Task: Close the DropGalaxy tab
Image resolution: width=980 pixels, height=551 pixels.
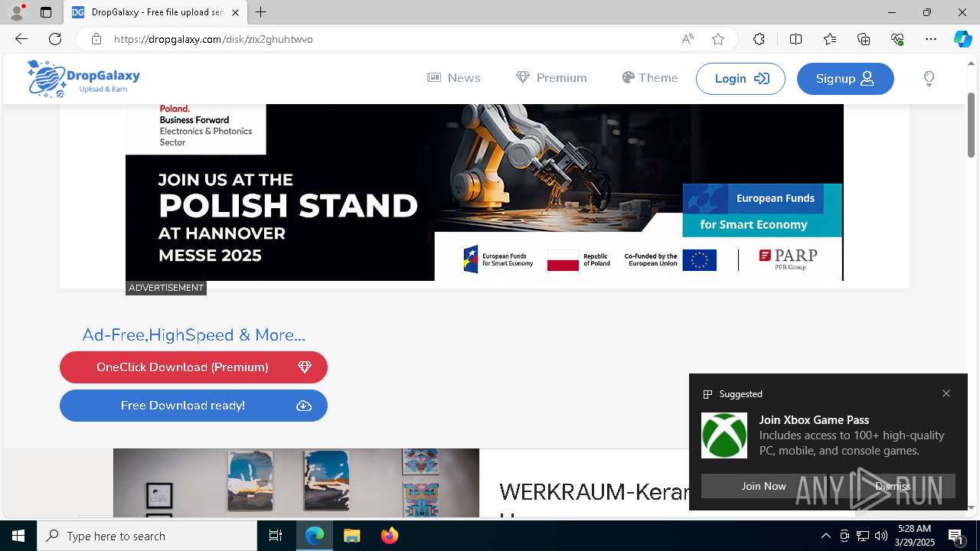Action: pyautogui.click(x=235, y=12)
